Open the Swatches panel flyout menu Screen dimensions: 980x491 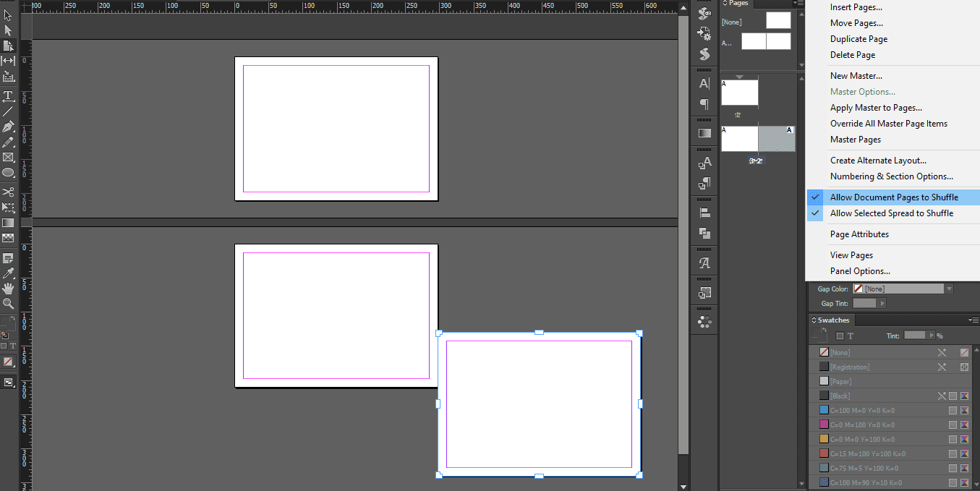[973, 320]
